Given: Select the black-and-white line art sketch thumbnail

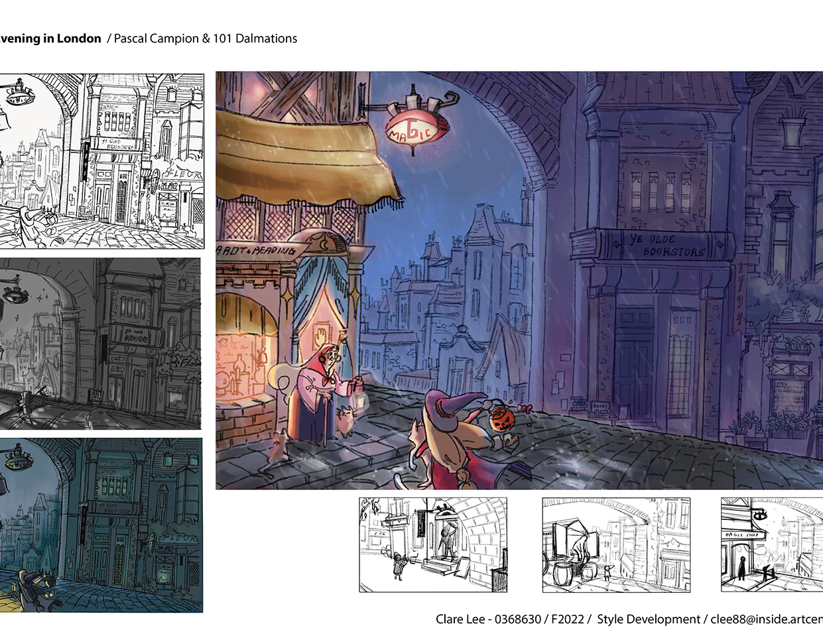Looking at the screenshot, I should pyautogui.click(x=101, y=161).
